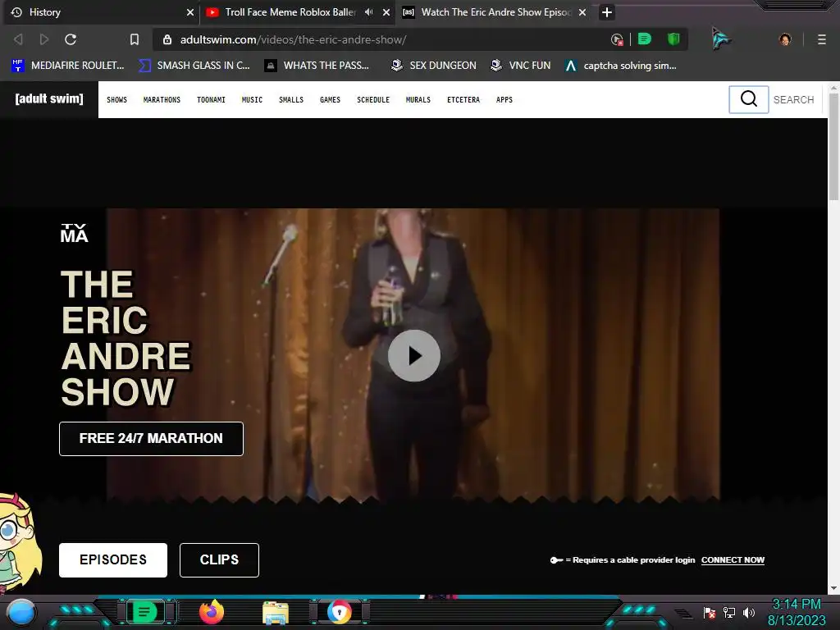Open the ETCETERA nav item
Screen dimensions: 840x630
coord(463,99)
